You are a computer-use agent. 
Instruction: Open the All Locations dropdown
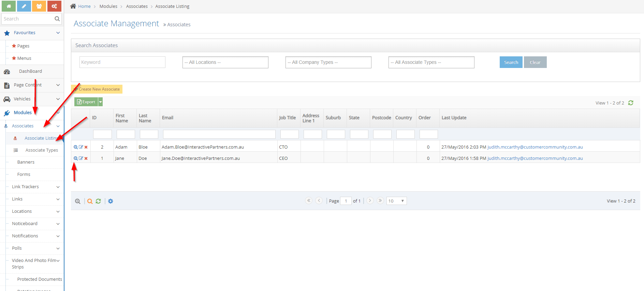point(225,62)
